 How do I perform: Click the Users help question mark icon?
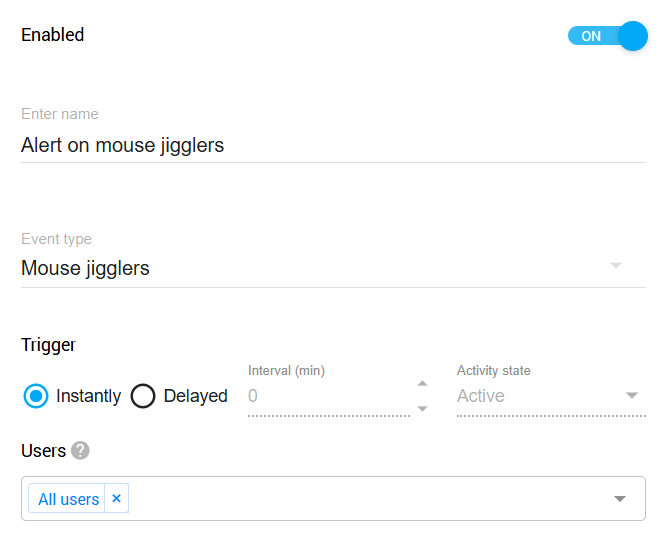(81, 451)
